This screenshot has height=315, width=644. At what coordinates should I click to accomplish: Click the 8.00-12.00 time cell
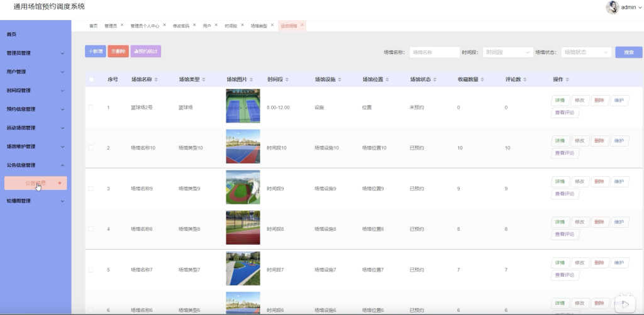click(278, 108)
